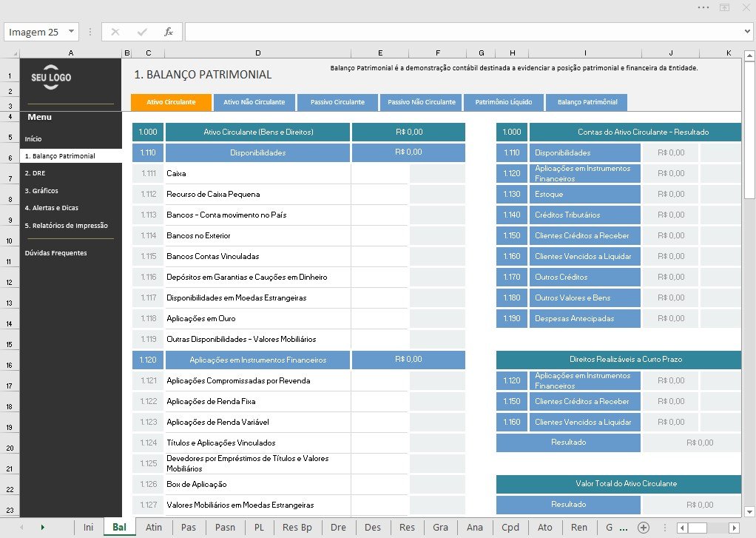Open the Ana sheet tab
The image size is (756, 538).
475,528
